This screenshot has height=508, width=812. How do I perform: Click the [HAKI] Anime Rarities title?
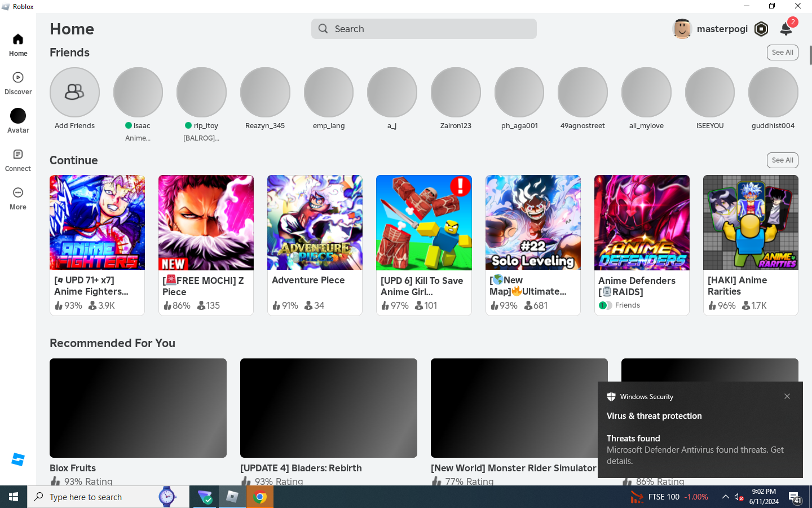click(737, 286)
